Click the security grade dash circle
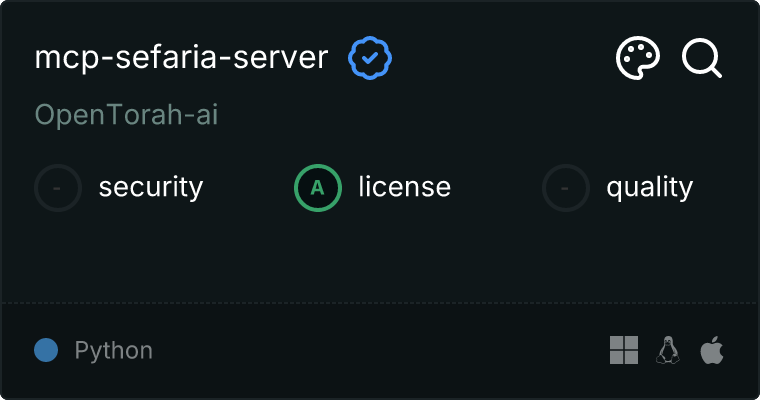 tap(58, 187)
